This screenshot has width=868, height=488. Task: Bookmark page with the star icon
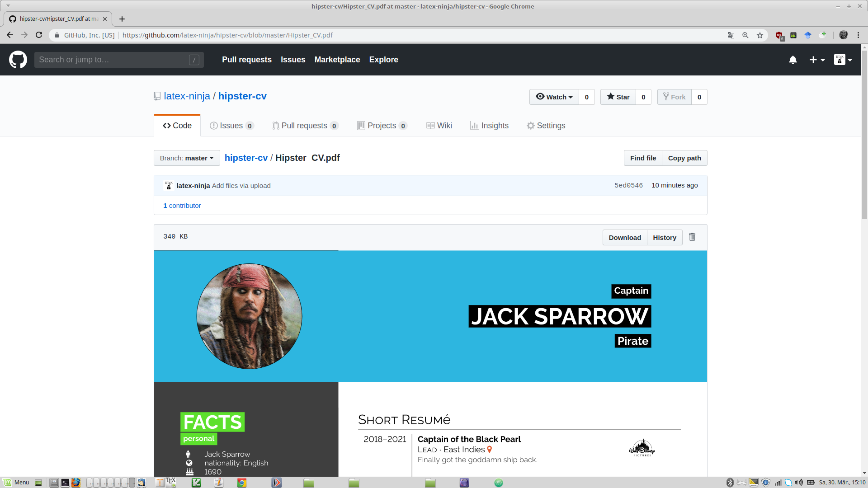coord(760,35)
